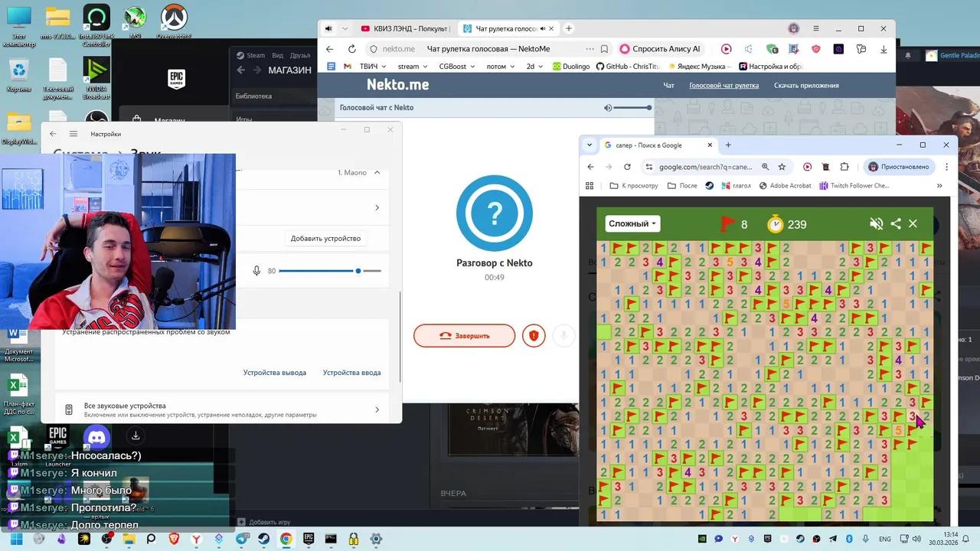Open new tab in Yandex Browser

tap(569, 28)
